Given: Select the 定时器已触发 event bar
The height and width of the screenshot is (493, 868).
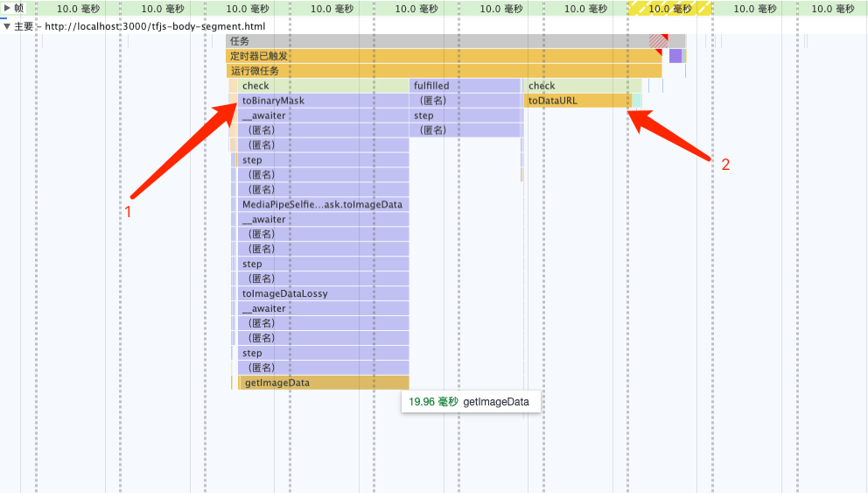Looking at the screenshot, I should click(x=444, y=56).
